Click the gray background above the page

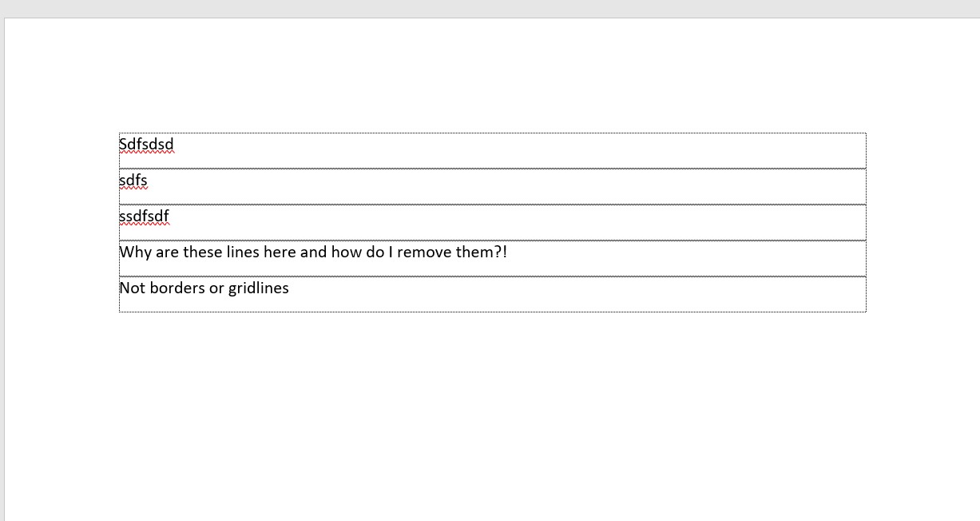point(490,8)
